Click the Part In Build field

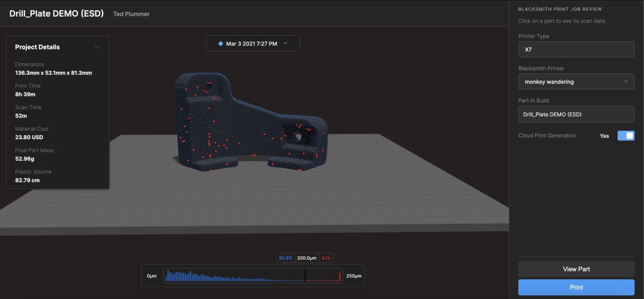pyautogui.click(x=576, y=115)
